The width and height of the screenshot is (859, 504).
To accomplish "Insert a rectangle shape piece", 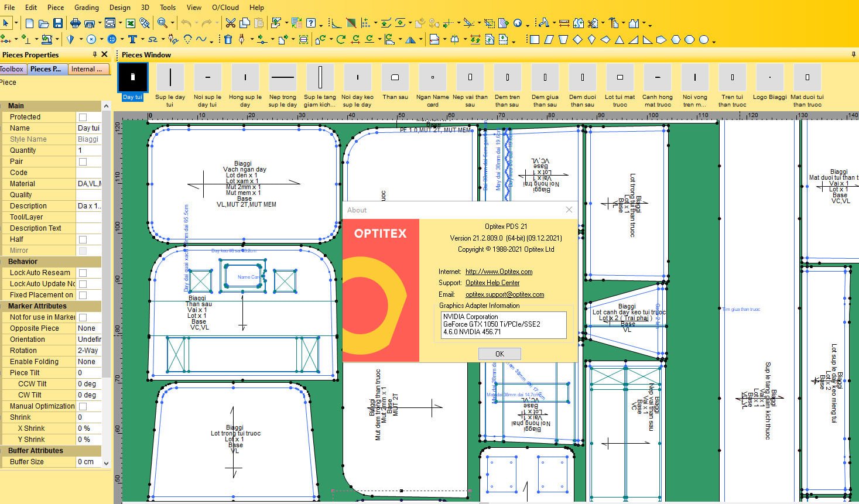I will [x=535, y=40].
